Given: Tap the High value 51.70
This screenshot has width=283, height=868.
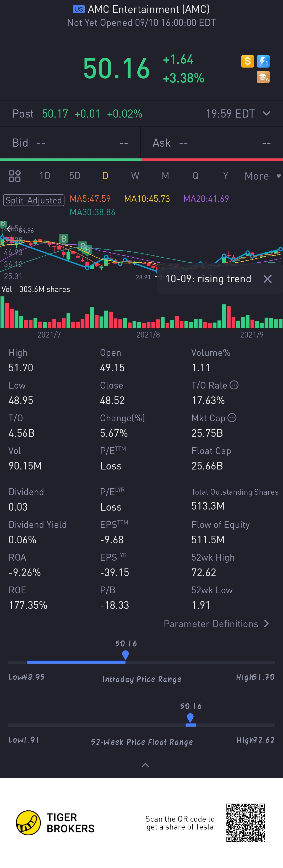Looking at the screenshot, I should 21,367.
